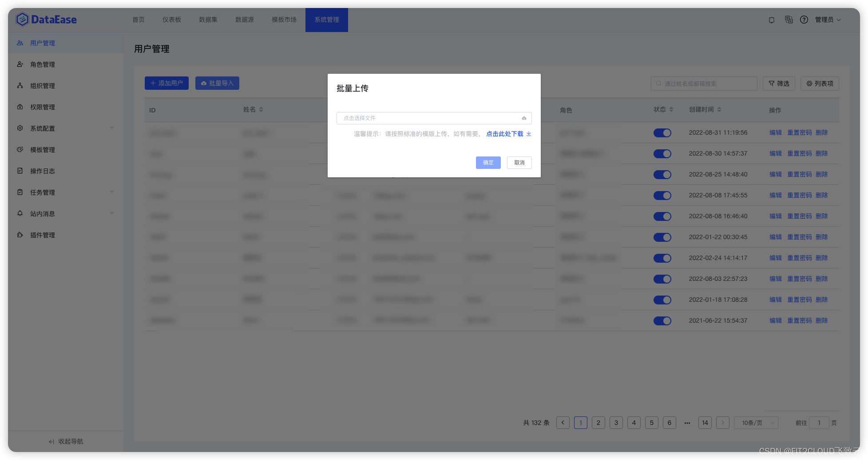Click the 操作日志 document icon
This screenshot has height=460, width=868.
click(20, 171)
